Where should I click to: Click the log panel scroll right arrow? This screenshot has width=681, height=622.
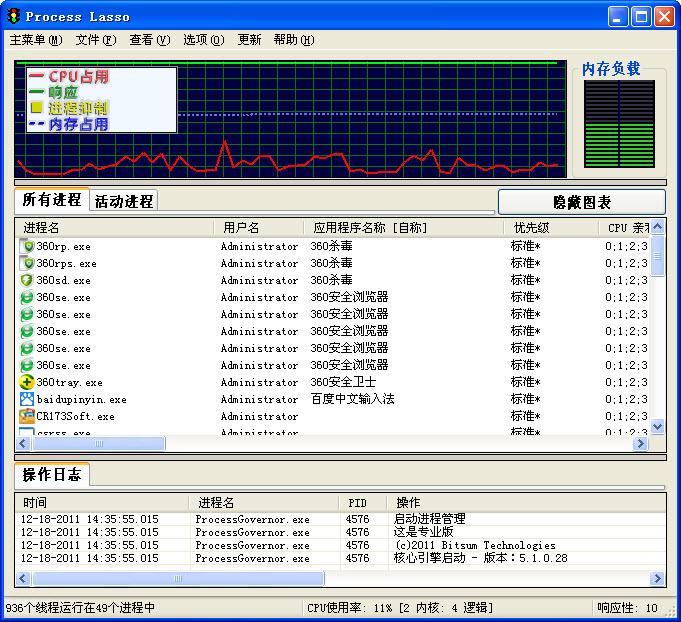tap(658, 578)
